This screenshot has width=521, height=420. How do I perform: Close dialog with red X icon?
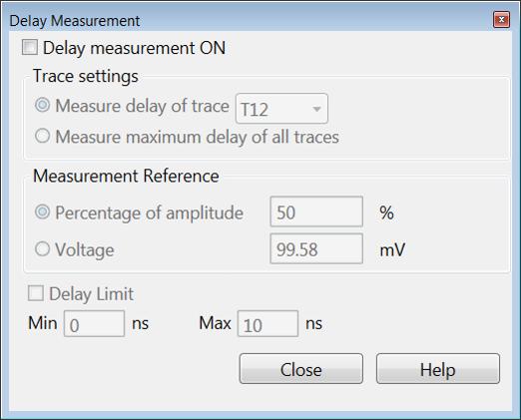tap(502, 20)
